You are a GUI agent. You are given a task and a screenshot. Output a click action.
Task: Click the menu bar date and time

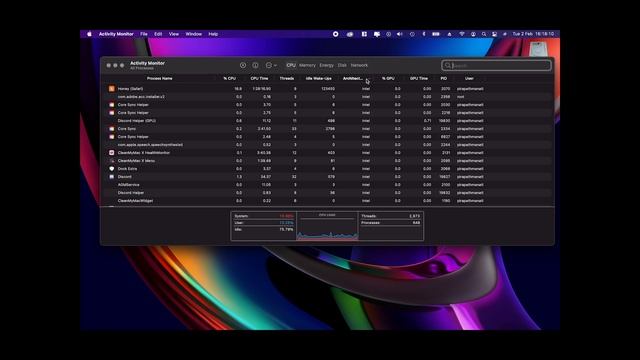tap(533, 34)
